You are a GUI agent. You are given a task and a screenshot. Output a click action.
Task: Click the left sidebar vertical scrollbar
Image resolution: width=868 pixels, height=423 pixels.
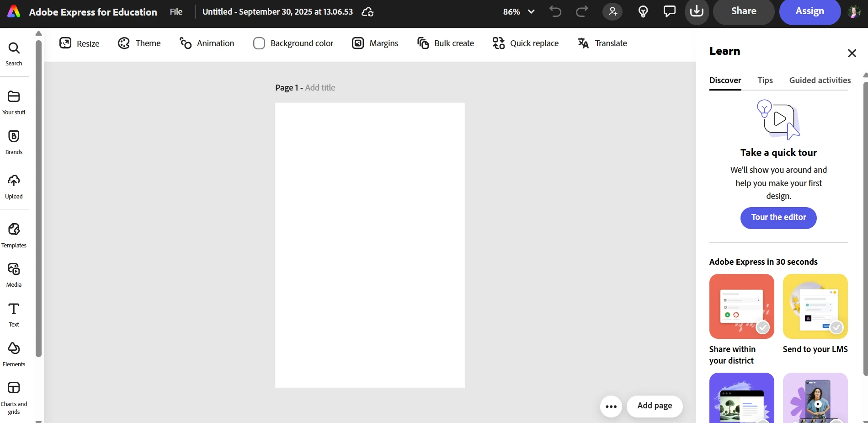tap(38, 199)
